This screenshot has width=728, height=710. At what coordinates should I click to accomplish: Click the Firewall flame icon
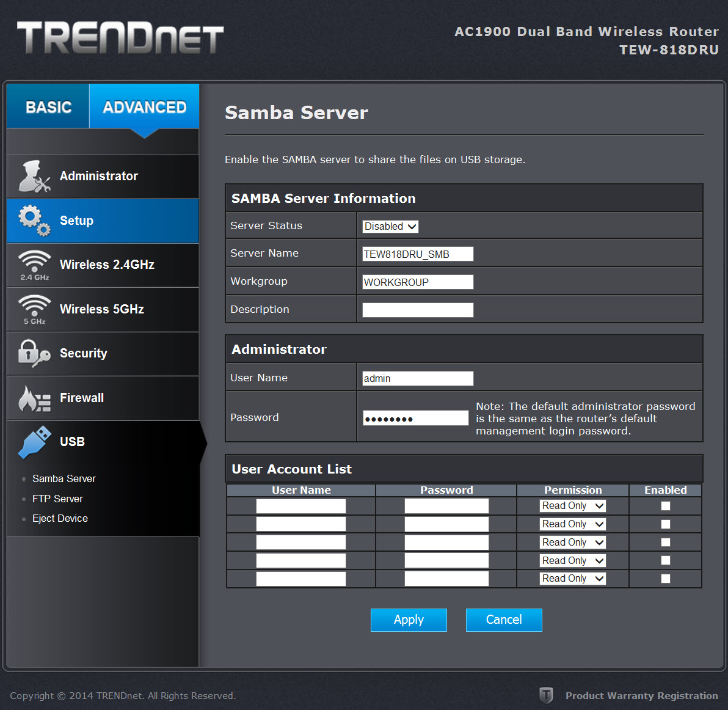(34, 398)
